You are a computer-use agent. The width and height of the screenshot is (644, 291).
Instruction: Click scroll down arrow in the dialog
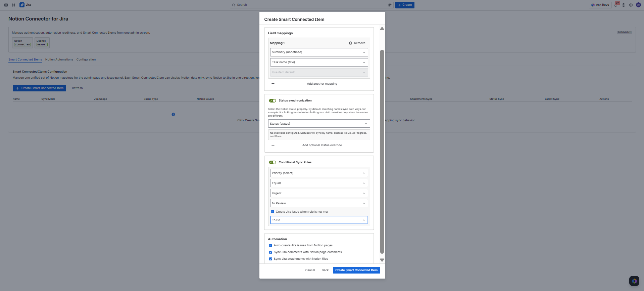[x=382, y=260]
